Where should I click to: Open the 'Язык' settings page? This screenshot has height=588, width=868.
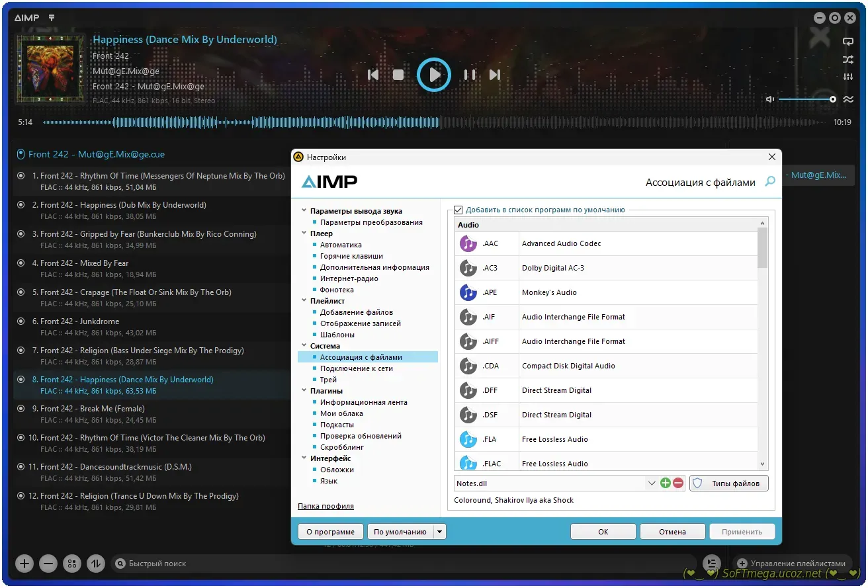click(x=329, y=481)
